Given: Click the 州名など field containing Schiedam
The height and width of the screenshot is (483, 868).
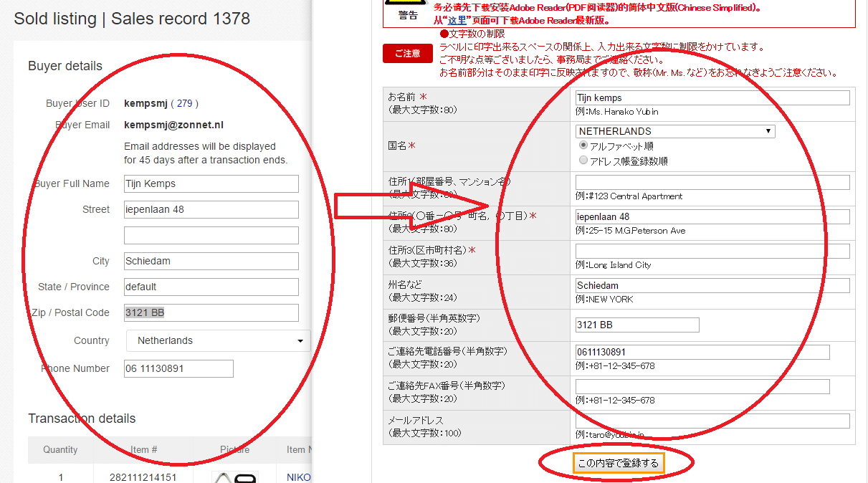Looking at the screenshot, I should click(x=712, y=285).
